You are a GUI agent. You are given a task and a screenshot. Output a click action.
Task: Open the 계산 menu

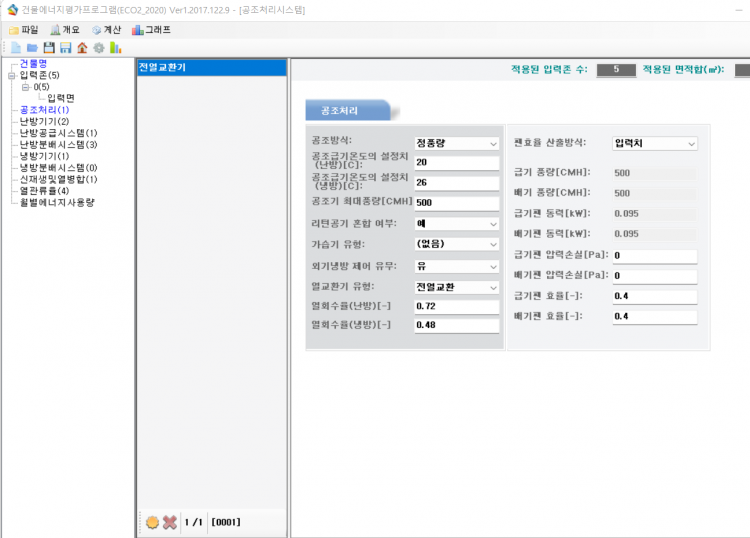click(106, 30)
